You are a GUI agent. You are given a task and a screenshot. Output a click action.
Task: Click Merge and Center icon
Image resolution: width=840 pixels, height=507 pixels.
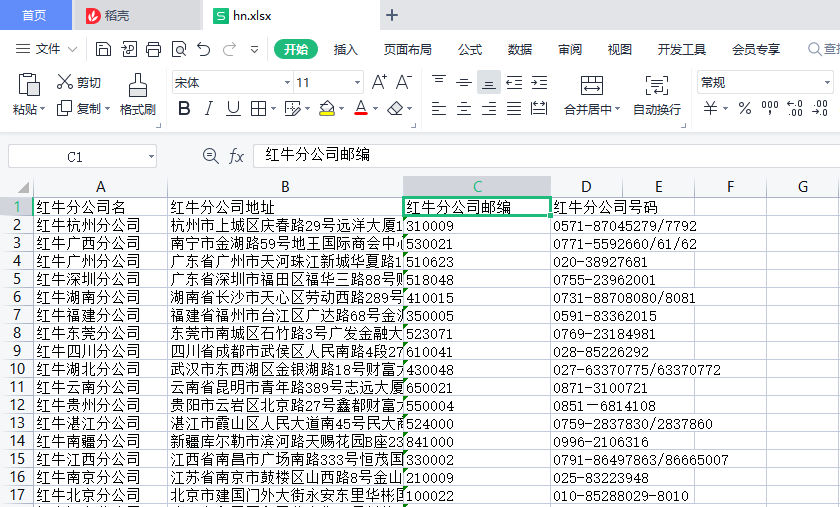coord(591,86)
